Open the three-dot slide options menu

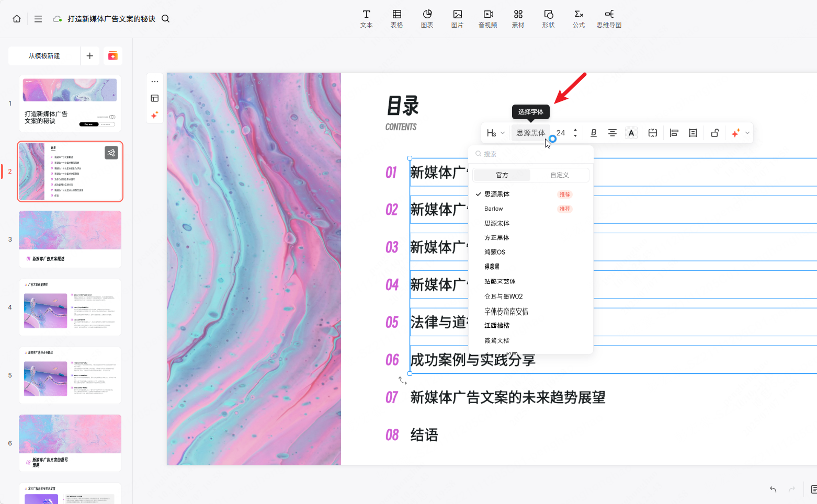point(155,82)
